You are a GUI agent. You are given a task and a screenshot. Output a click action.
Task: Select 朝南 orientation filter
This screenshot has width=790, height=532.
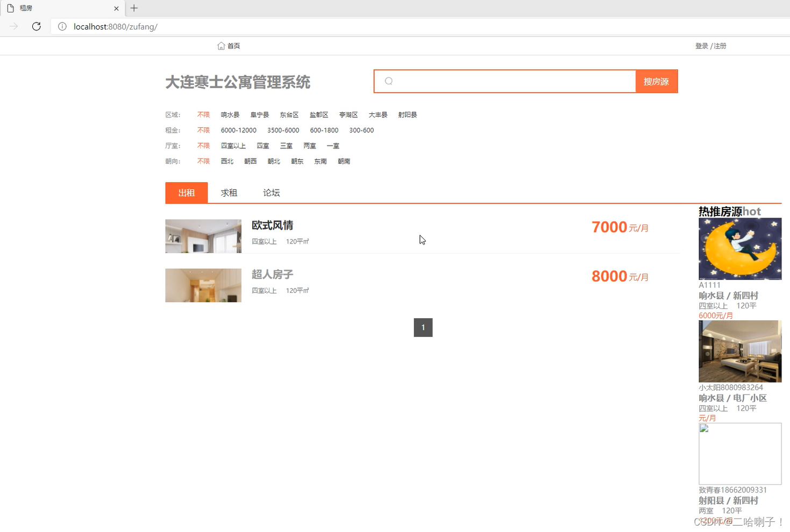click(344, 161)
